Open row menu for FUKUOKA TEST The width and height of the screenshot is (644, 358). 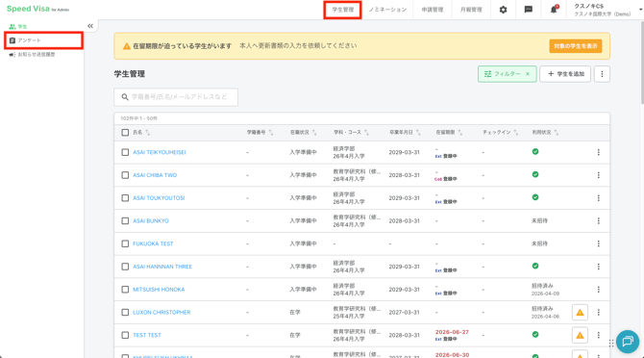pyautogui.click(x=599, y=243)
